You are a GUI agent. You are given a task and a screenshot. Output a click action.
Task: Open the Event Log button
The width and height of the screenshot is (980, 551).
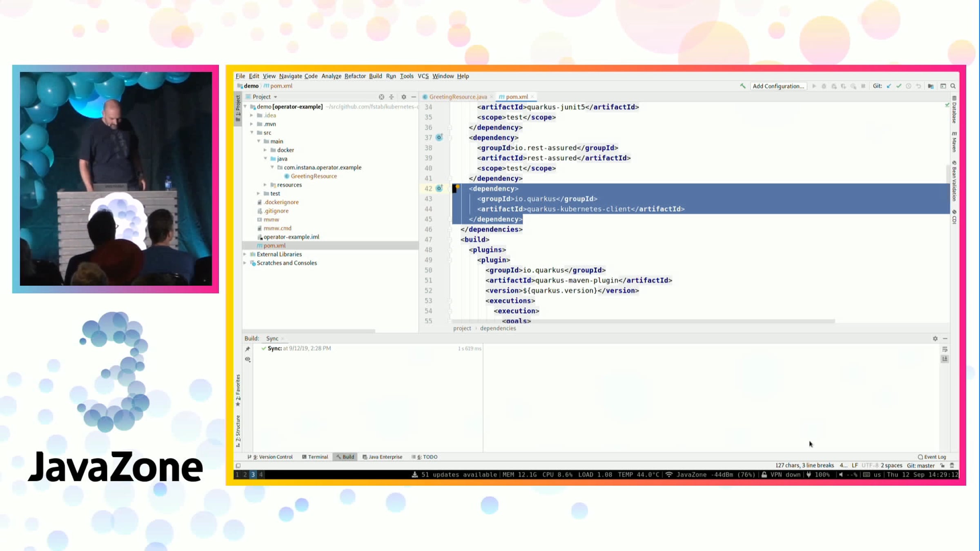(932, 457)
